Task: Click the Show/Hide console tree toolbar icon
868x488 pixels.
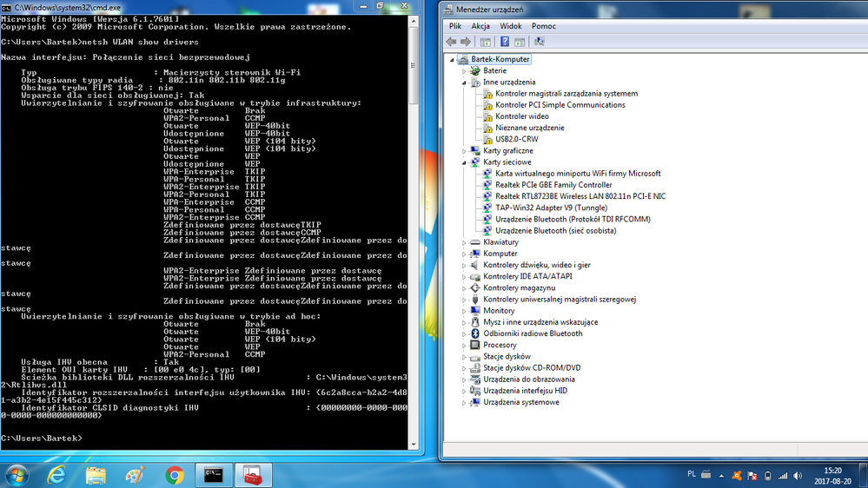Action: click(486, 42)
